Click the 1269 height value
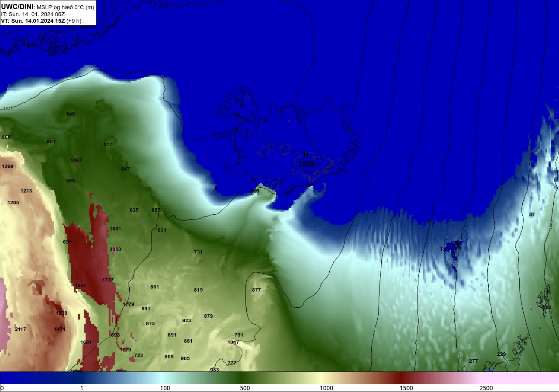The height and width of the screenshot is (392, 559). tap(7, 166)
